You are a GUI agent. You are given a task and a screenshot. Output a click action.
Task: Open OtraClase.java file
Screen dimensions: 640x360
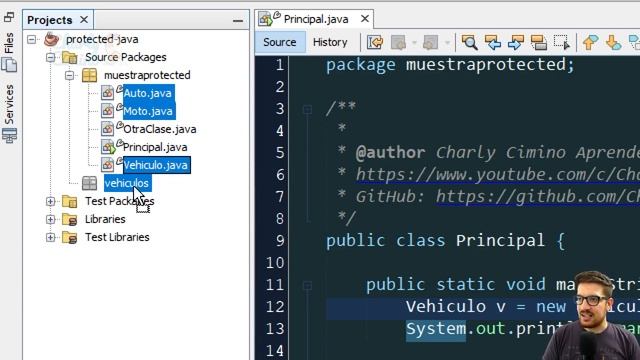[x=160, y=129]
